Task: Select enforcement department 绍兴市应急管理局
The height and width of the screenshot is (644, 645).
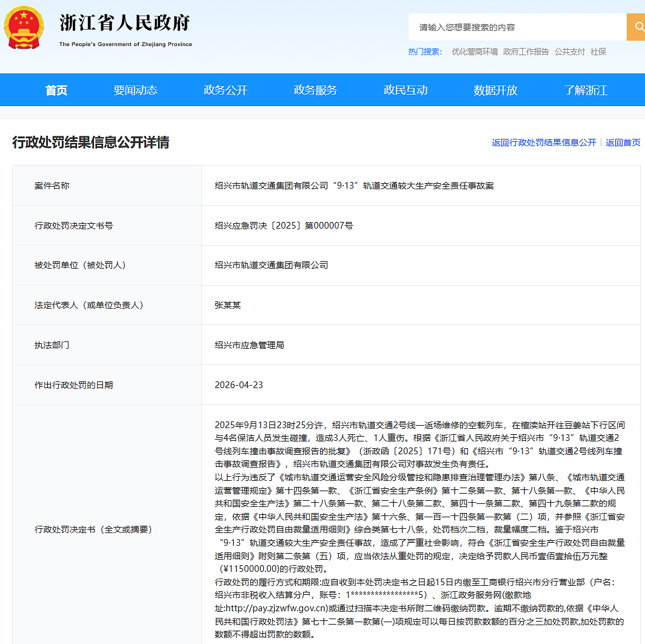Action: point(249,345)
